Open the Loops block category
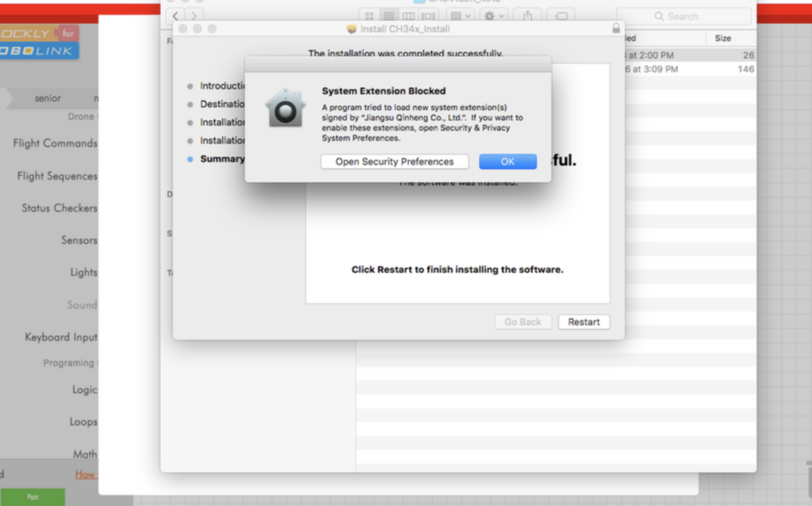 click(x=82, y=422)
